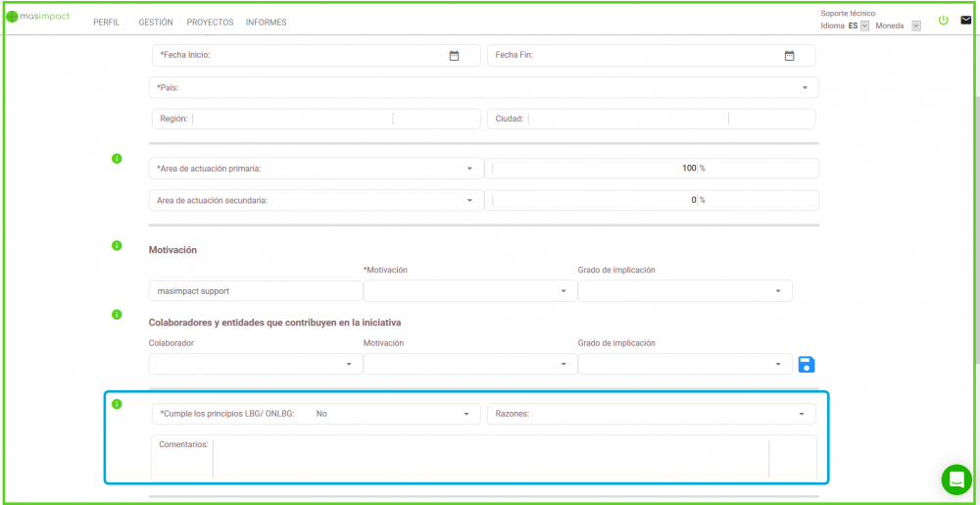
Task: Click info icon next to Motivación heading
Action: (x=117, y=245)
